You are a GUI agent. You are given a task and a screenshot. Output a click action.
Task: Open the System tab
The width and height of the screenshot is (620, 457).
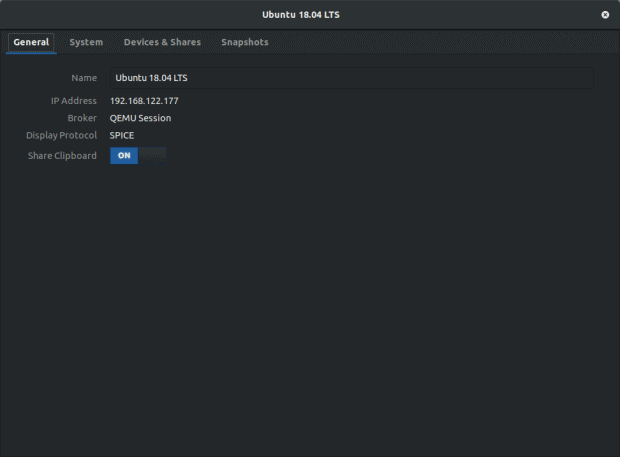(86, 42)
